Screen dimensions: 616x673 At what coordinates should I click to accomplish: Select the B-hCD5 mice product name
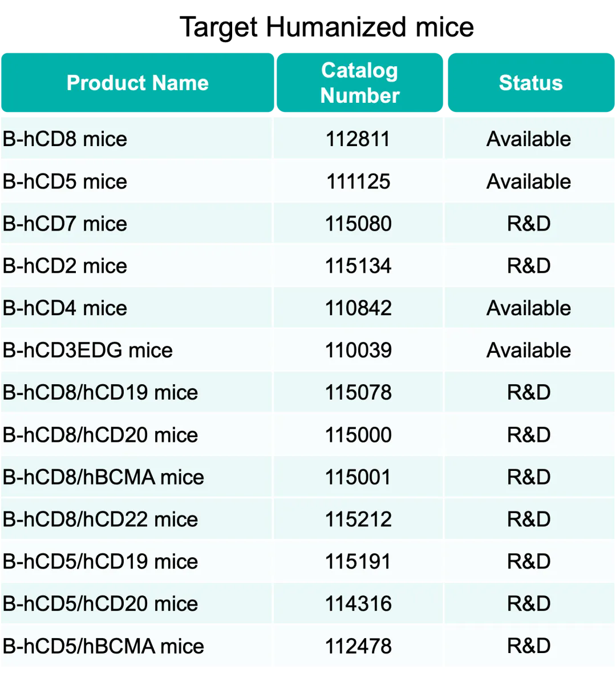click(65, 182)
